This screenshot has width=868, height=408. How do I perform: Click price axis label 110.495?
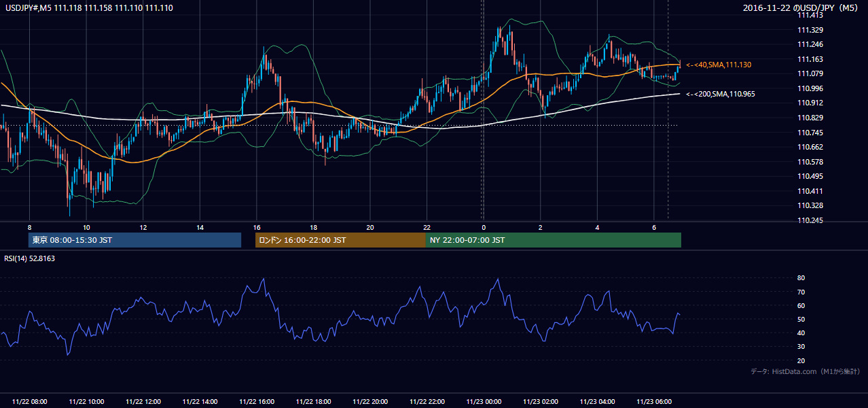(810, 177)
